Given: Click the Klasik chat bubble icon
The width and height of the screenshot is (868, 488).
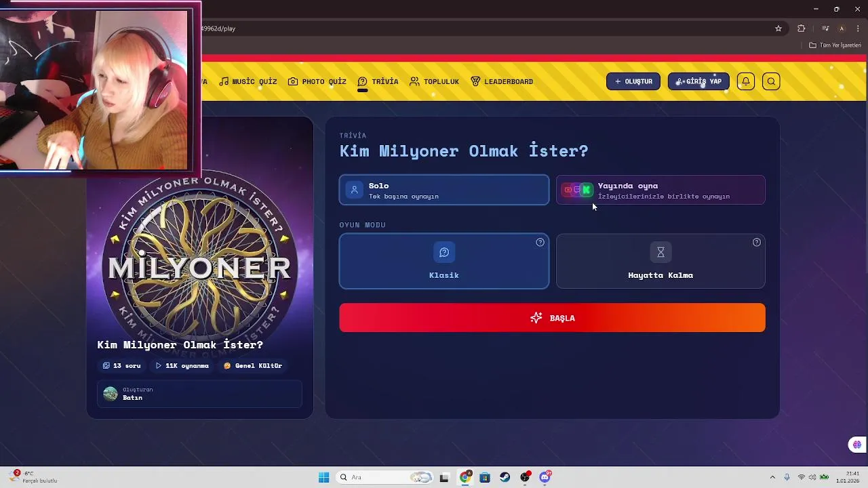Looking at the screenshot, I should (x=444, y=252).
